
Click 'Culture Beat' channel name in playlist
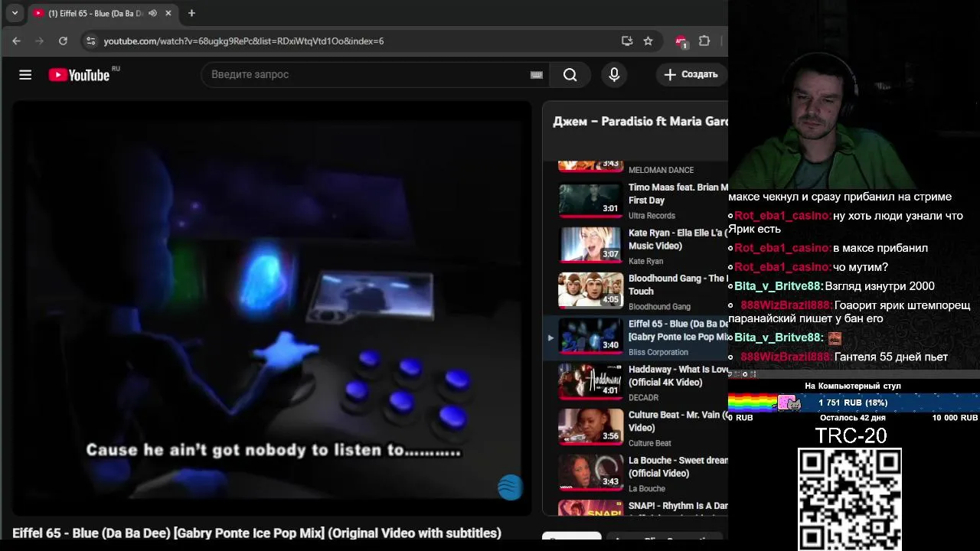pyautogui.click(x=649, y=443)
